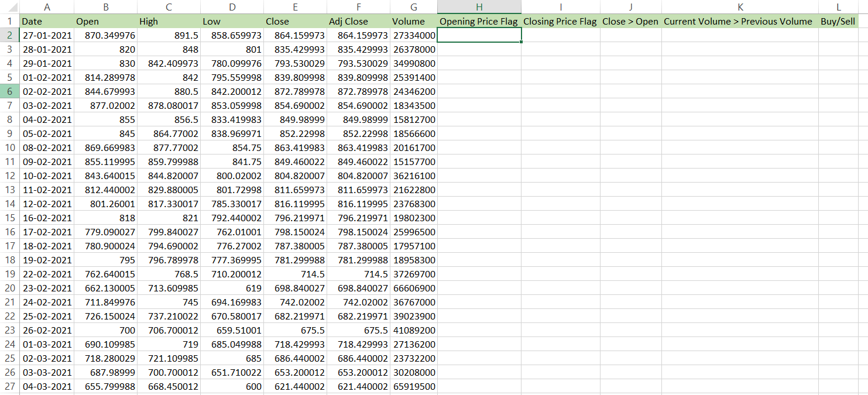Select the Open value 700 in row 23
The image size is (868, 395).
point(106,330)
